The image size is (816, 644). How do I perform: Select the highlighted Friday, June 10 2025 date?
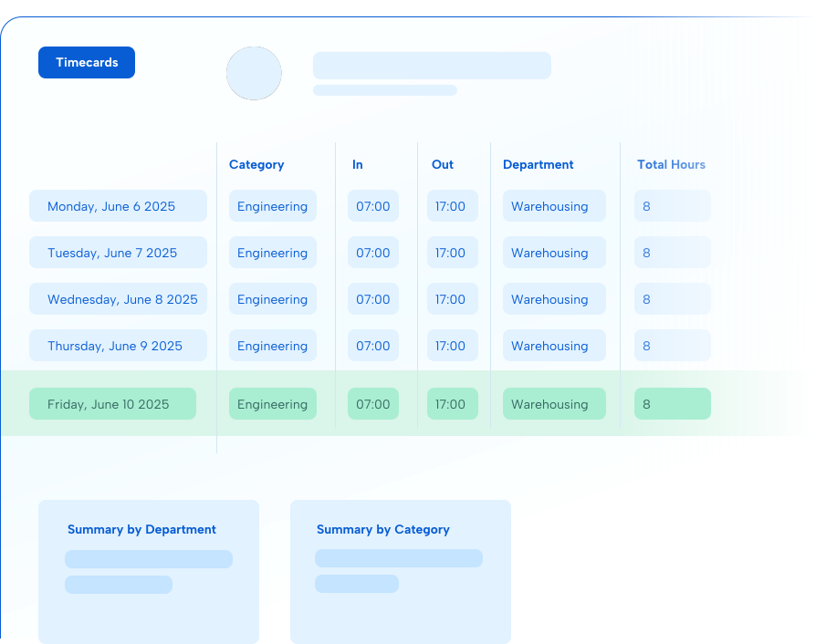112,404
